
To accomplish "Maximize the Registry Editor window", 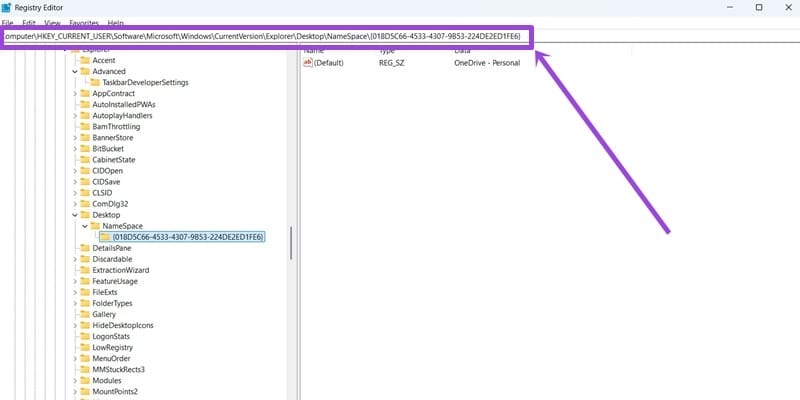I will coord(759,7).
